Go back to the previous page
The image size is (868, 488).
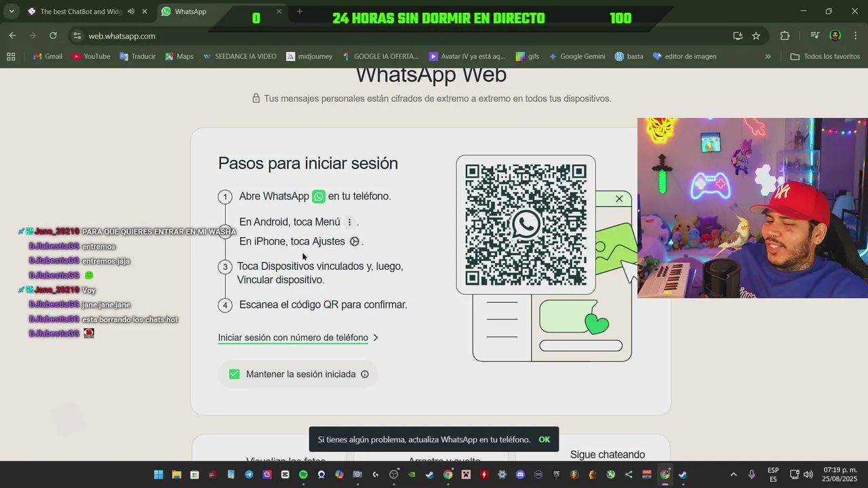coord(12,36)
